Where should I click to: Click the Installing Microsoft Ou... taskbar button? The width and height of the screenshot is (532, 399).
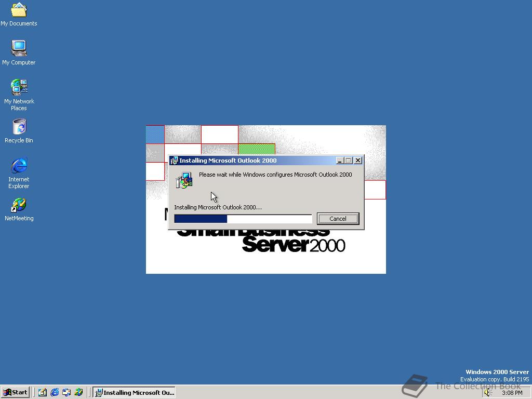(135, 392)
